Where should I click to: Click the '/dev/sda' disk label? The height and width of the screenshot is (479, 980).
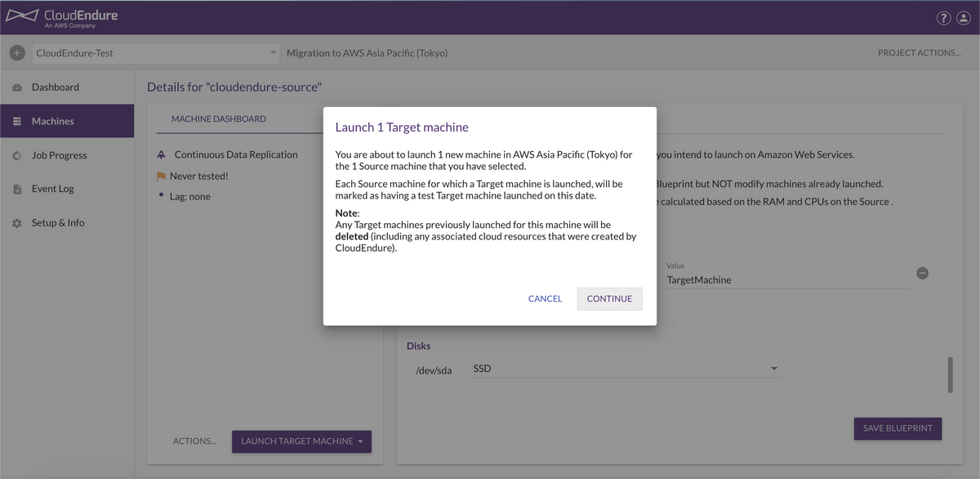point(434,370)
